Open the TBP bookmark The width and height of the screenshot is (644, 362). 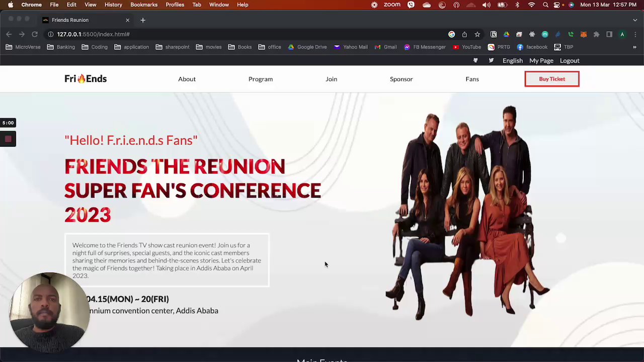coord(564,47)
